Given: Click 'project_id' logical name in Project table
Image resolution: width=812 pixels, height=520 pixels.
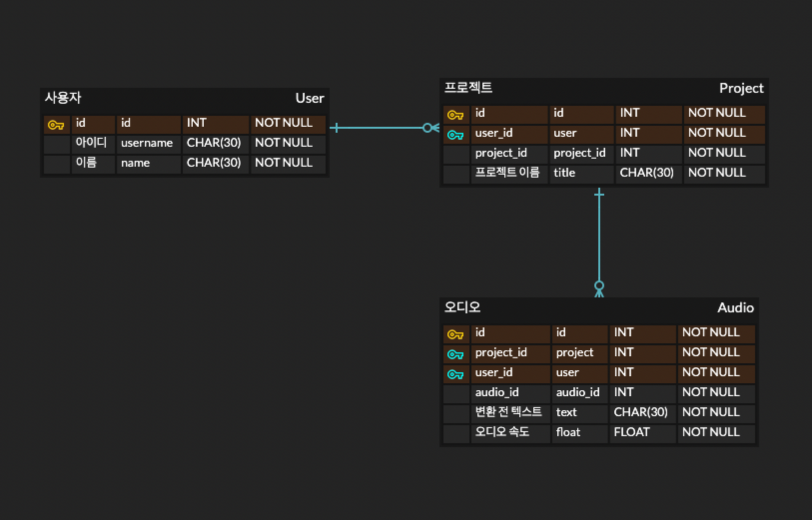Looking at the screenshot, I should tap(509, 153).
